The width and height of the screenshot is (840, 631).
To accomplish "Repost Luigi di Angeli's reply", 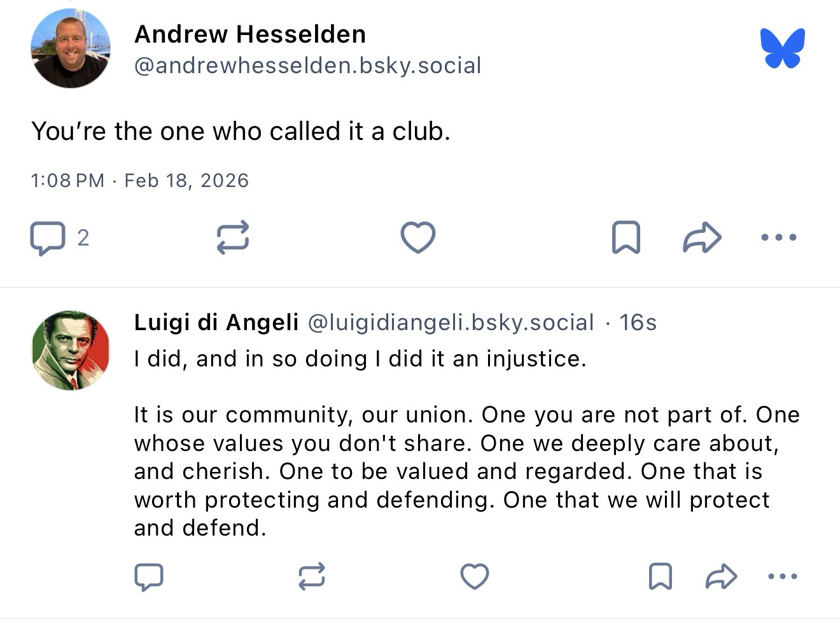I will coord(312,577).
